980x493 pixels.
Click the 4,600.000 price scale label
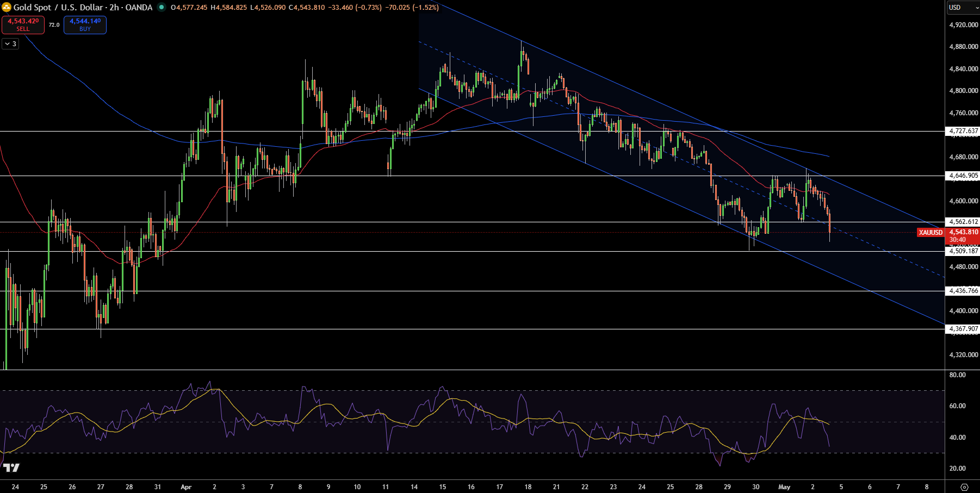[963, 201]
